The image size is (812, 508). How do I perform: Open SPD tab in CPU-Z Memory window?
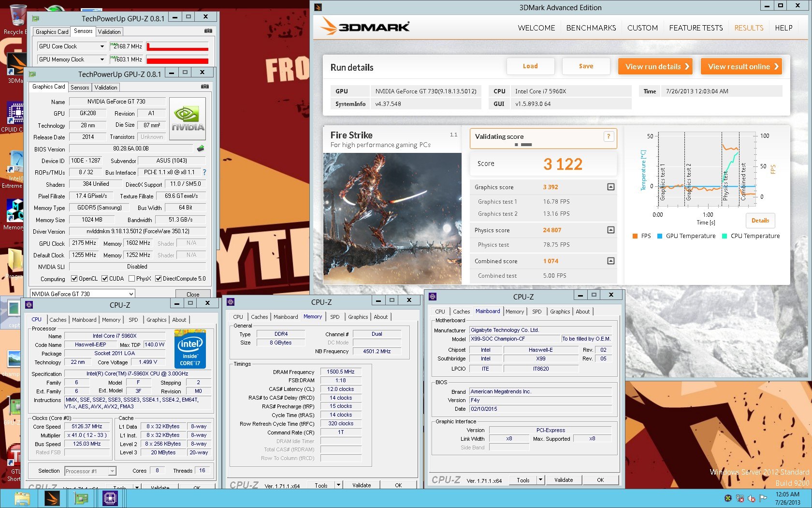[x=335, y=317]
